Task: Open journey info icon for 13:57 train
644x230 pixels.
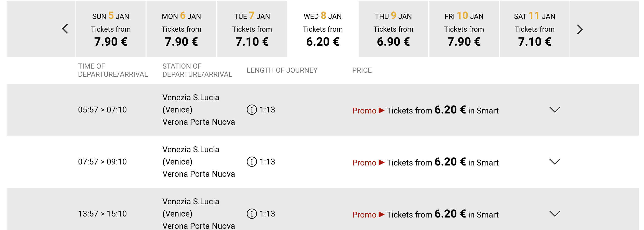Action: click(x=252, y=214)
